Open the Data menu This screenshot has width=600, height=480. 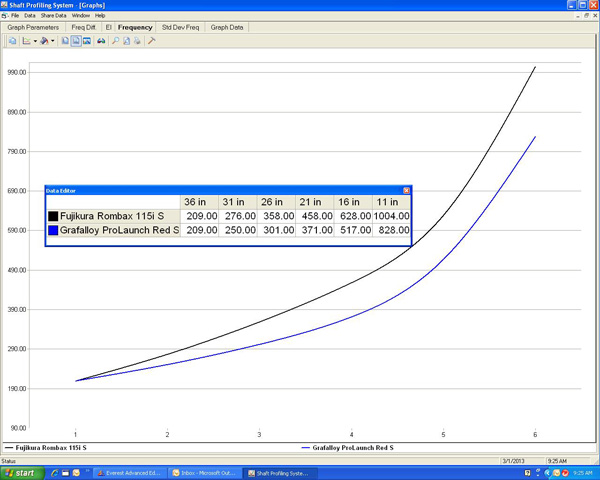29,16
